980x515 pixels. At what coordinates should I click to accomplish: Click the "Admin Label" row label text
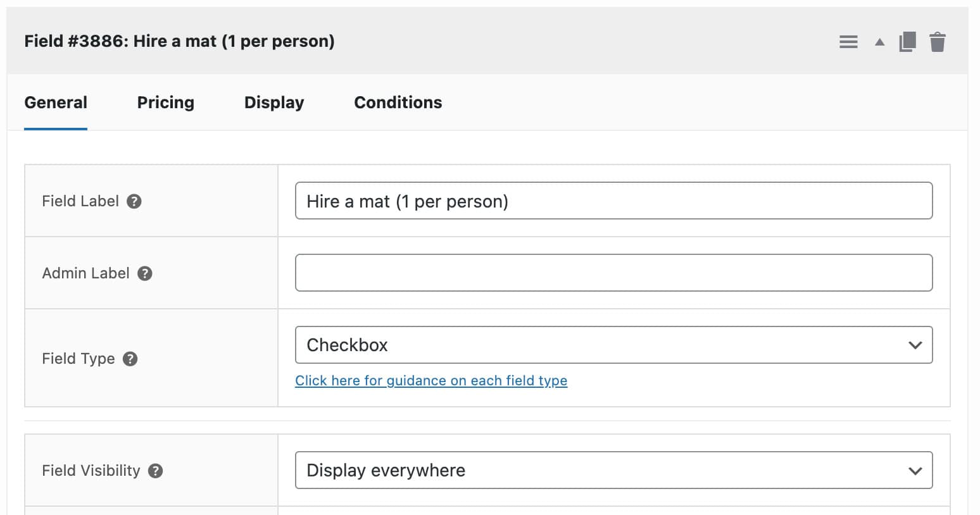(85, 273)
